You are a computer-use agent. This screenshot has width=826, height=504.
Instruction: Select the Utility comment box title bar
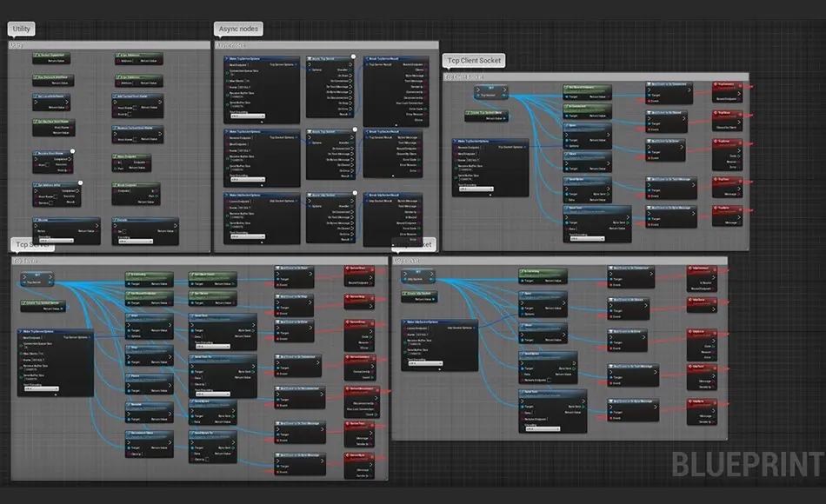109,45
